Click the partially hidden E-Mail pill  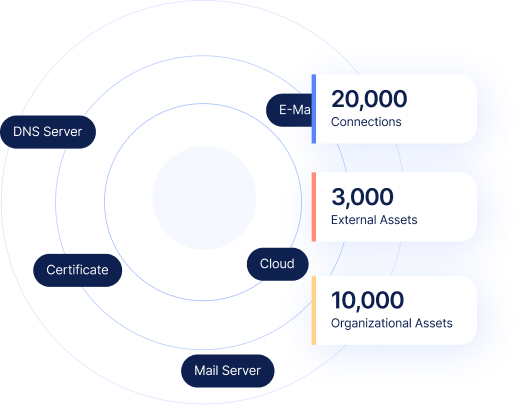tap(289, 110)
